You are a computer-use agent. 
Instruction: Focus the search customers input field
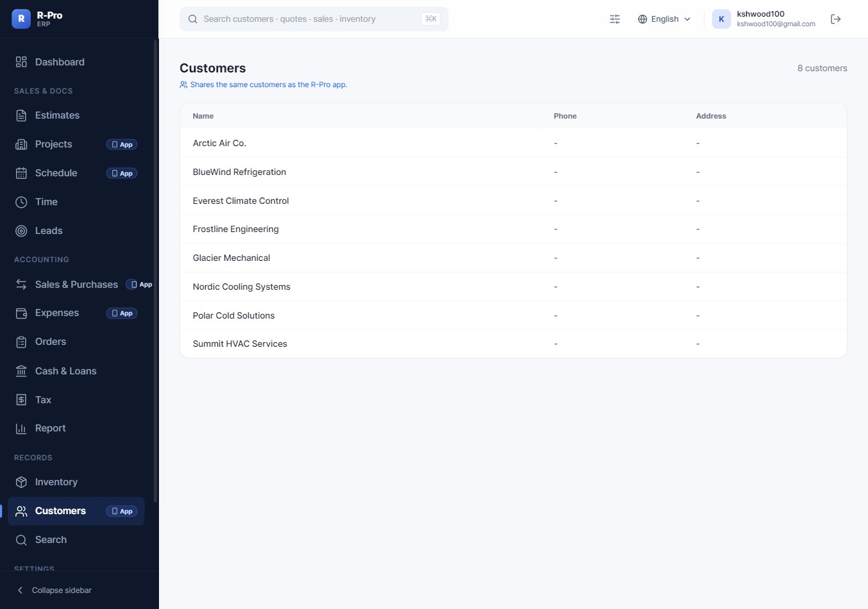314,19
